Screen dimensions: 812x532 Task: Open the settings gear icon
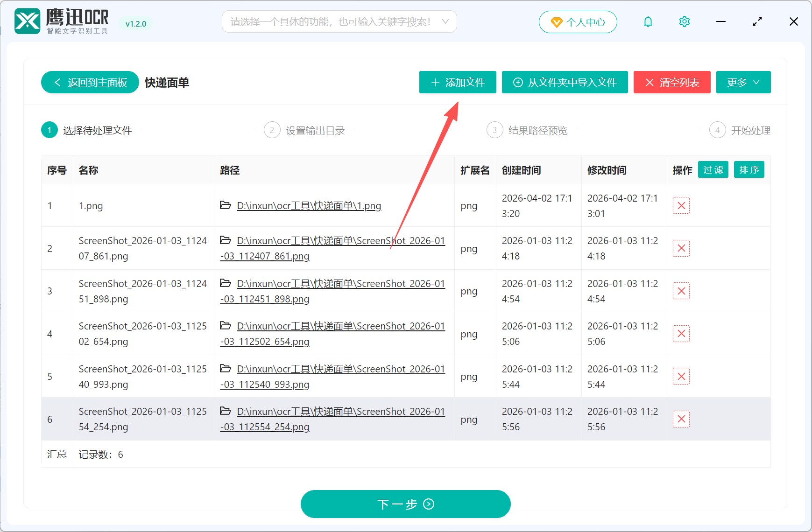tap(684, 21)
